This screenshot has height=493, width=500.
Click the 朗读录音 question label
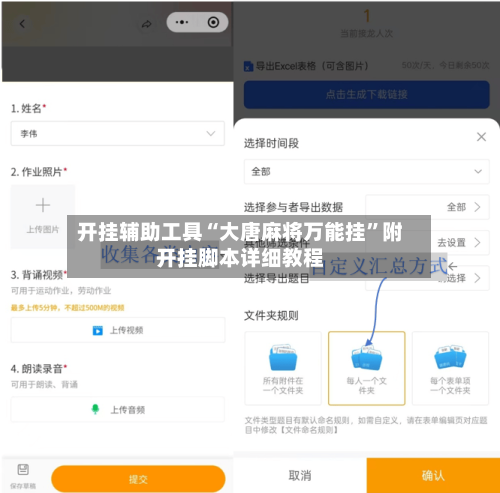(x=39, y=369)
